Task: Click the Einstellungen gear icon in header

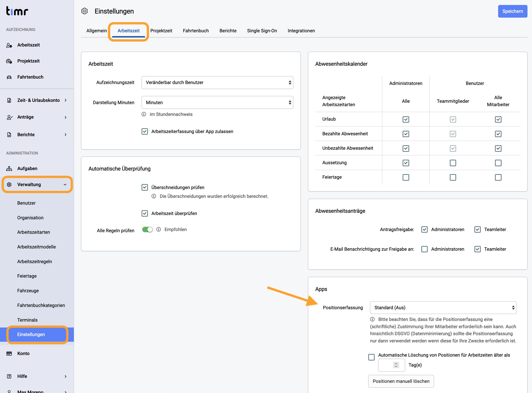Action: (x=84, y=11)
